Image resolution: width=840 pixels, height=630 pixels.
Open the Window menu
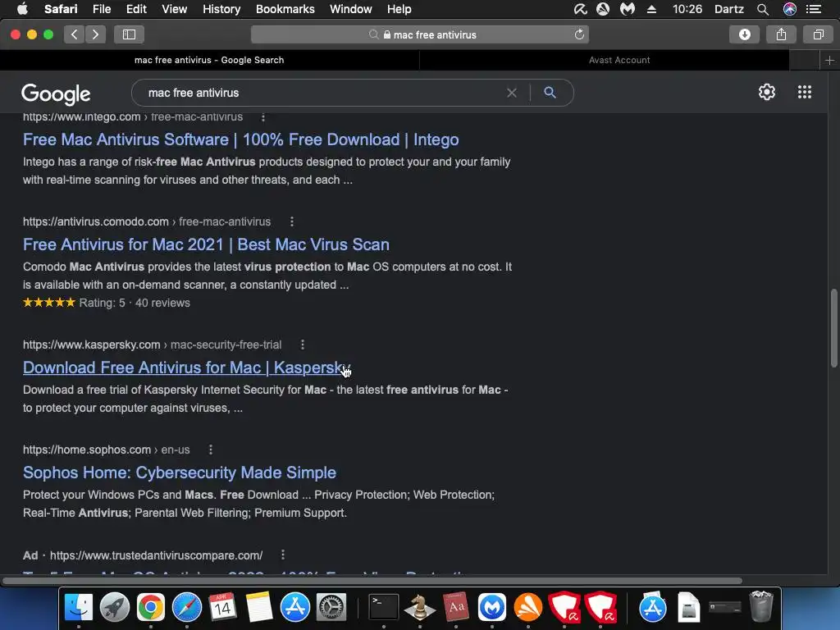coord(350,9)
